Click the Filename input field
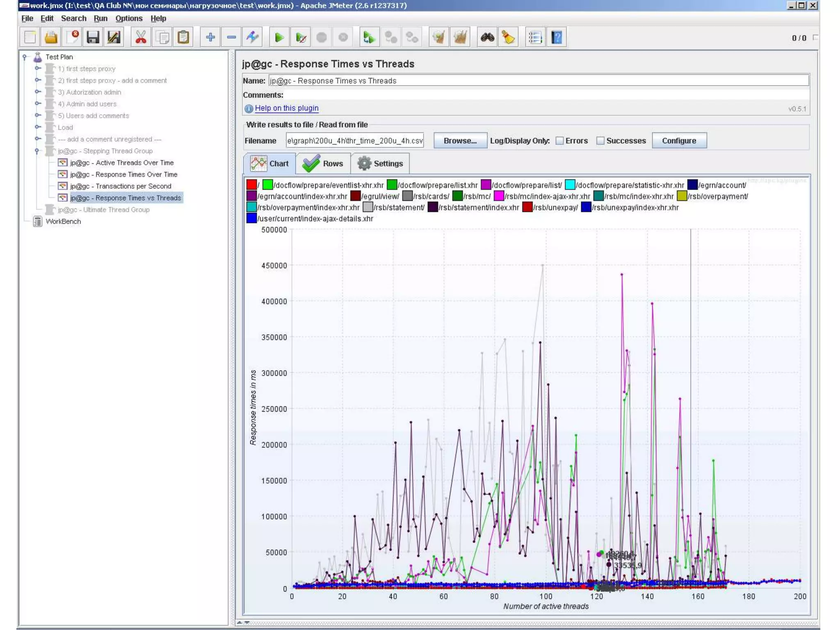Image resolution: width=840 pixels, height=630 pixels. point(354,141)
